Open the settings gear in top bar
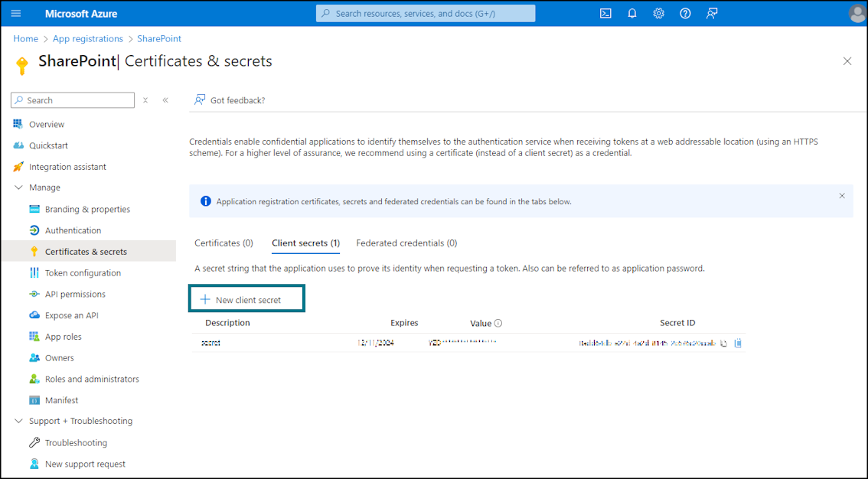 coord(659,13)
